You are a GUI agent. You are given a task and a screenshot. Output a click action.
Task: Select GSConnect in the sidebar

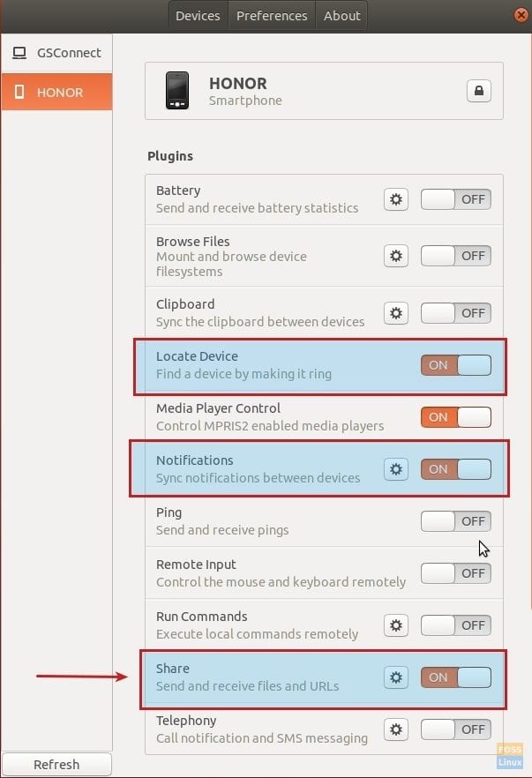click(x=56, y=53)
